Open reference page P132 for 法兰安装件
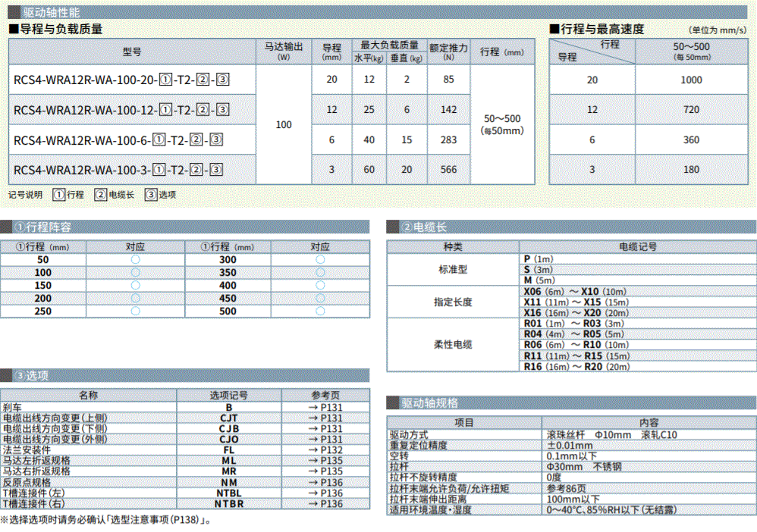Screen dimensions: 757x532 point(326,449)
